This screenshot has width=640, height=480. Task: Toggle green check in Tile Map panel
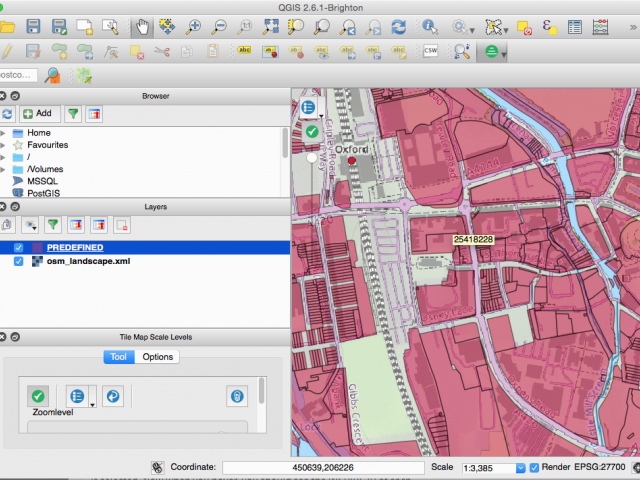(38, 396)
